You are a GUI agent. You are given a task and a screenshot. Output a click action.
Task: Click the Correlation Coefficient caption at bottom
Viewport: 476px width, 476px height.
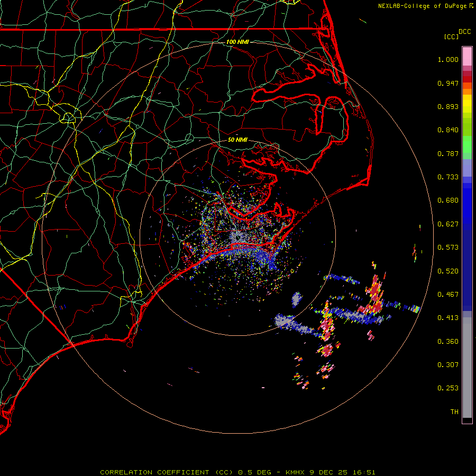click(x=237, y=472)
